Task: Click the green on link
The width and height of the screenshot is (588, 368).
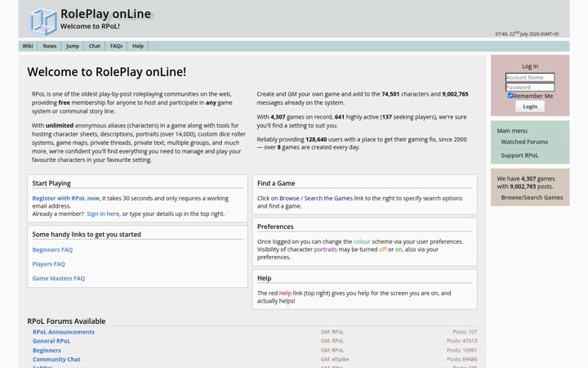Action: click(399, 249)
